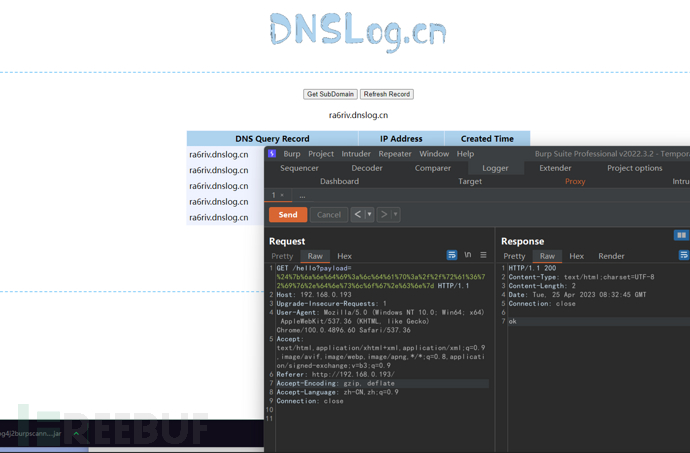
Task: Open the Intruder menu in the menu bar
Action: tap(356, 154)
